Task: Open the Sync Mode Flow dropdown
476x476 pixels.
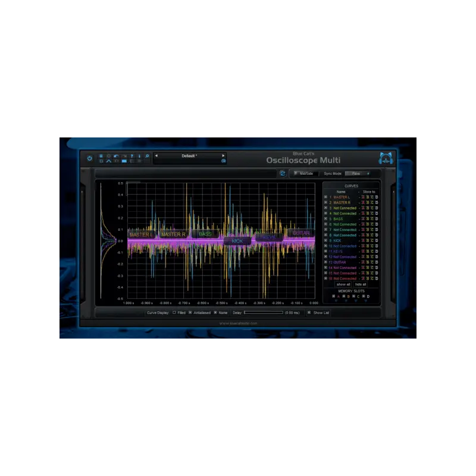Action: 358,174
